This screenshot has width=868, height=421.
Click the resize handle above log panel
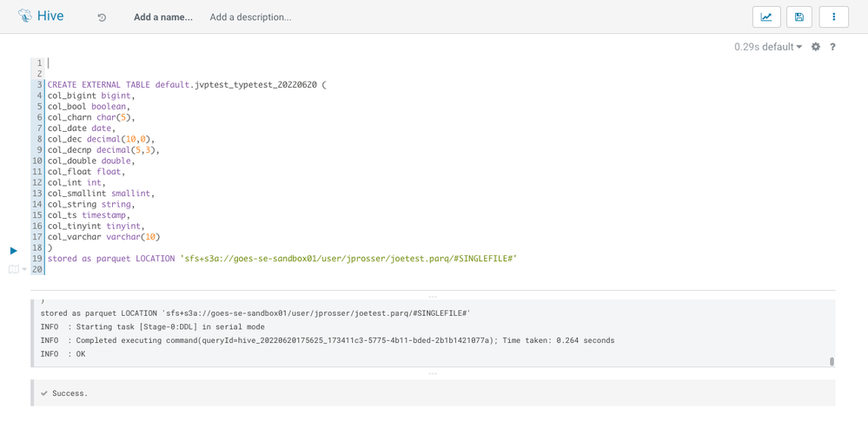pos(433,297)
